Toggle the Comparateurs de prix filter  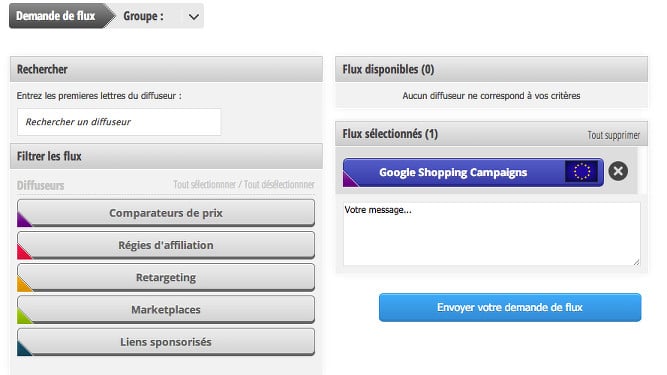(x=166, y=213)
